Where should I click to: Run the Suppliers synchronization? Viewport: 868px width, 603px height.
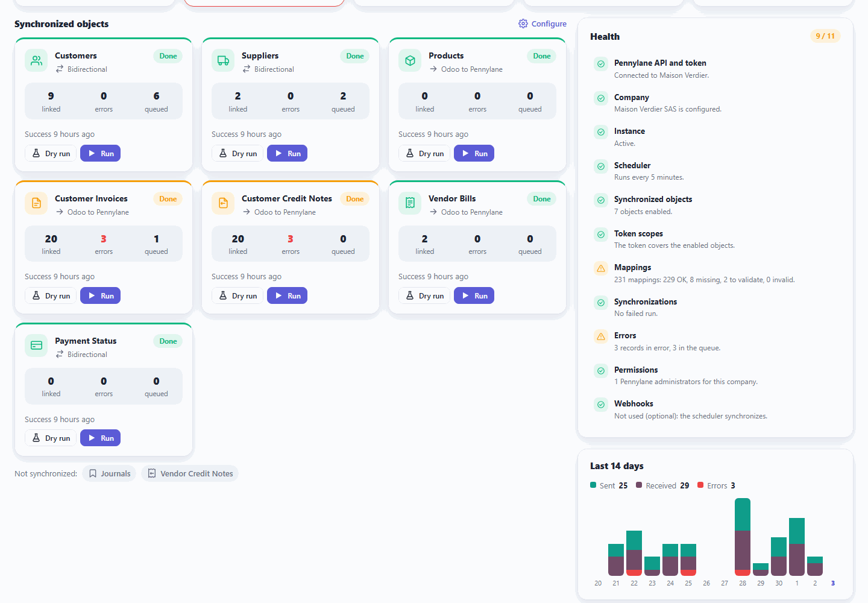click(x=288, y=154)
